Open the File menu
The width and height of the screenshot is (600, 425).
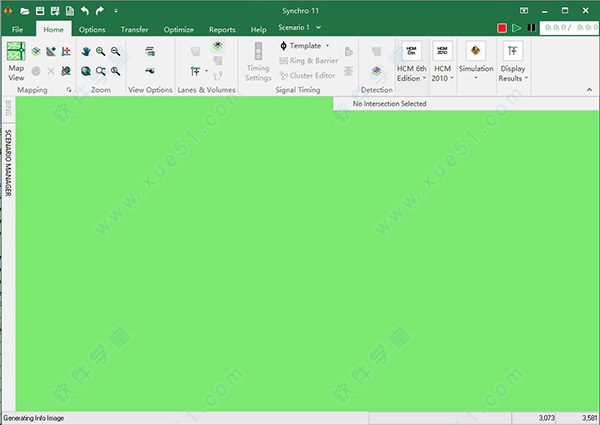tap(17, 29)
